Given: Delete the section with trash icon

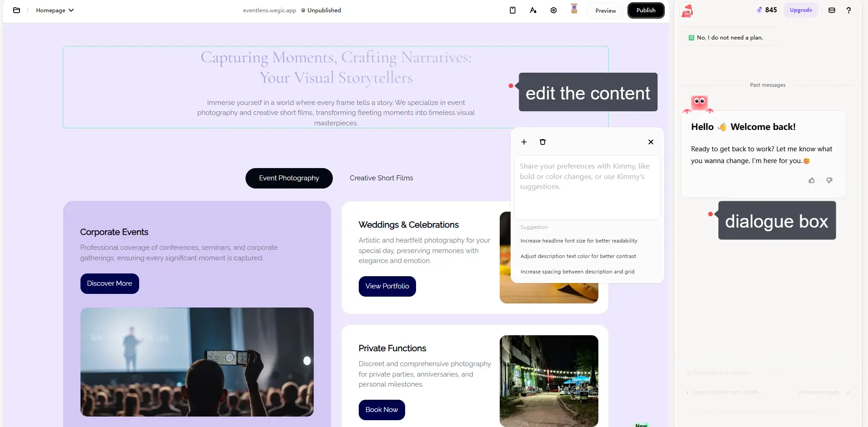Looking at the screenshot, I should [542, 142].
